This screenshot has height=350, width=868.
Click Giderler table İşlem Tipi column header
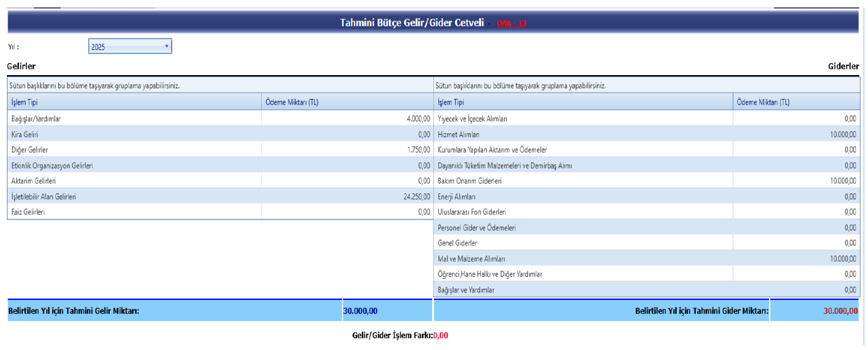[582, 102]
